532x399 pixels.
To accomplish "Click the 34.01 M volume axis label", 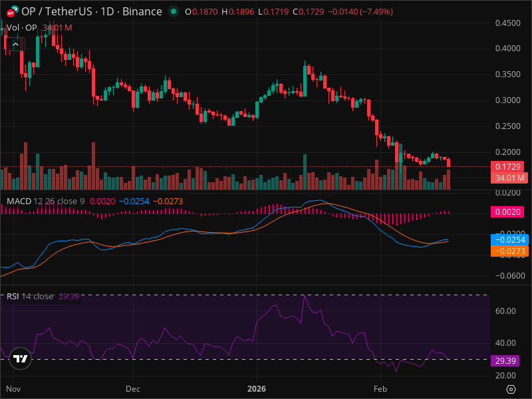I will click(x=509, y=178).
